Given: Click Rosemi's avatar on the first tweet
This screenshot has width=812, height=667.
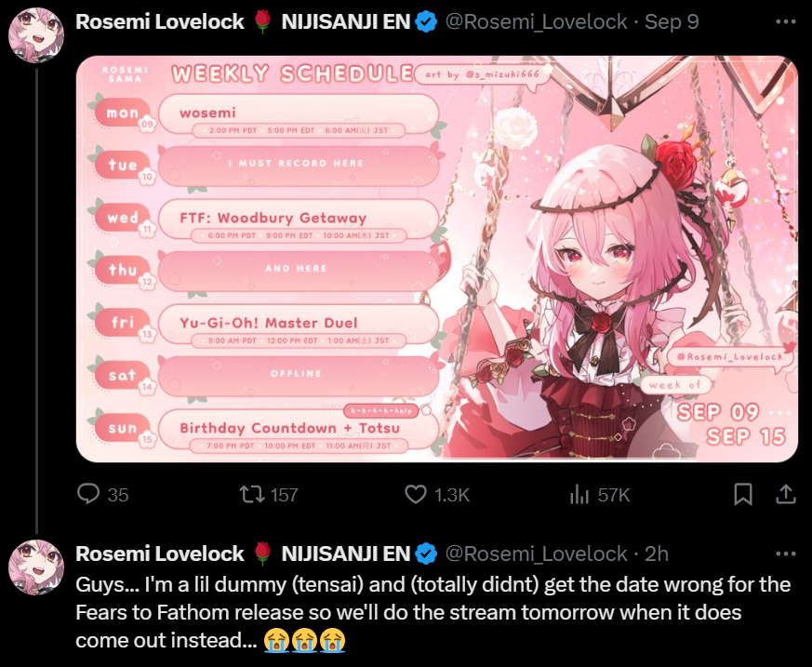Looking at the screenshot, I should coord(36,35).
